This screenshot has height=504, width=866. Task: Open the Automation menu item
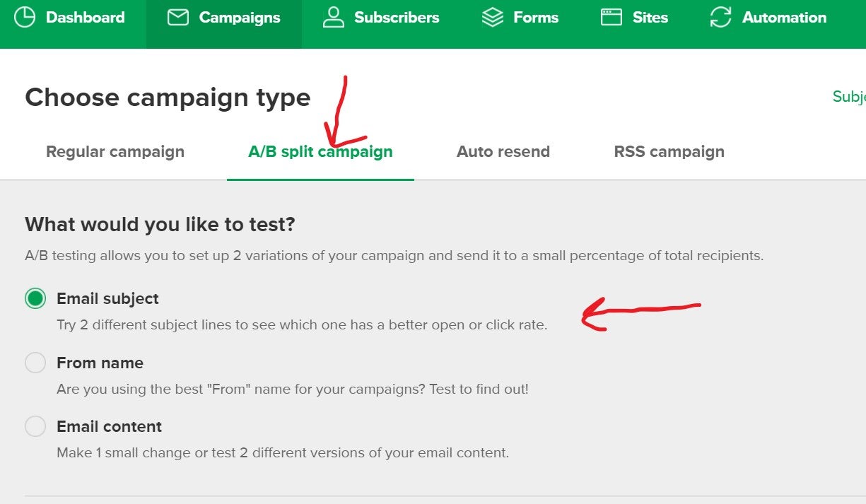(x=784, y=18)
